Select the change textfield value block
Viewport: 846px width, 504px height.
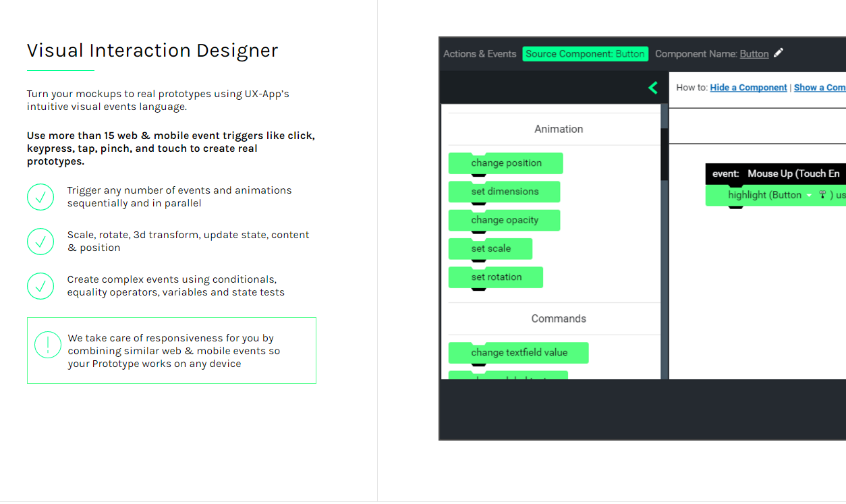click(519, 352)
